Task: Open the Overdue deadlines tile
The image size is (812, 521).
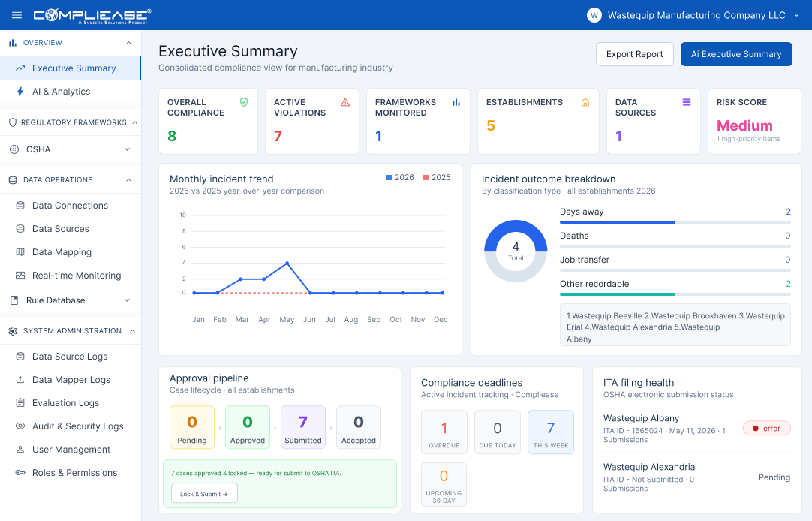Action: pos(444,432)
